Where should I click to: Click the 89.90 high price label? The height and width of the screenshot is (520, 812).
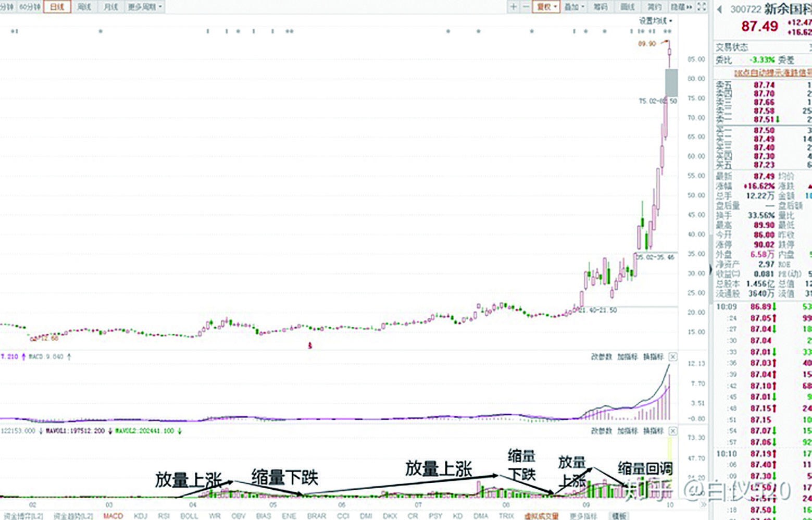647,44
